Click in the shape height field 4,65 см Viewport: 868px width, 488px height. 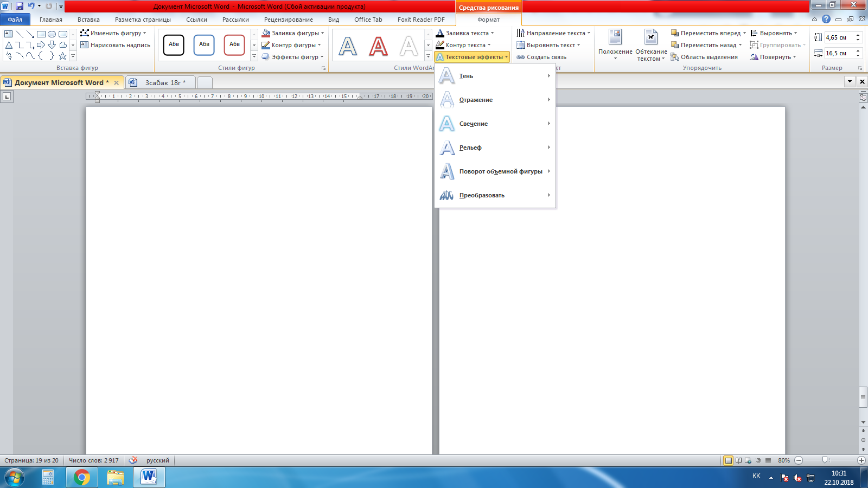pos(839,37)
